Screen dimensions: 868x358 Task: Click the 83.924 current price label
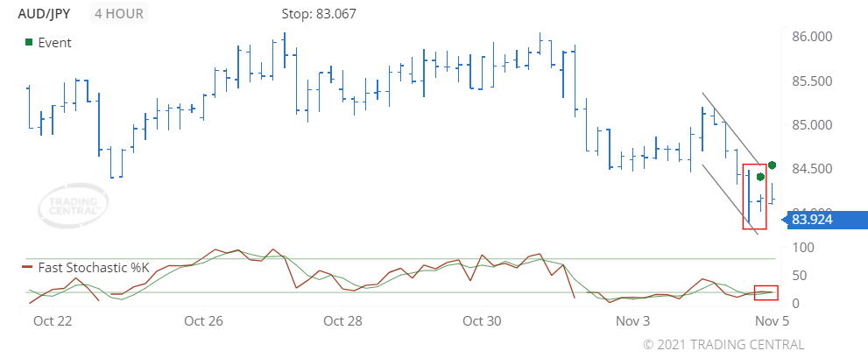812,220
